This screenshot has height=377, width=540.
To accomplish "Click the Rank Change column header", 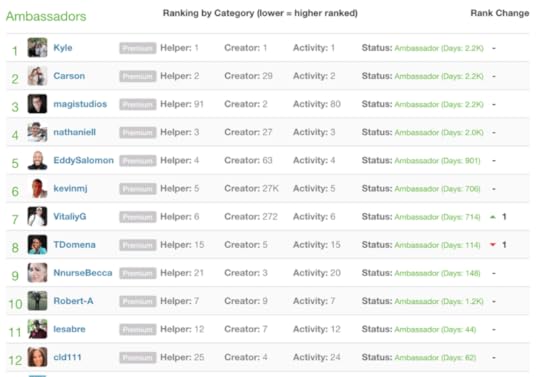I will (500, 13).
